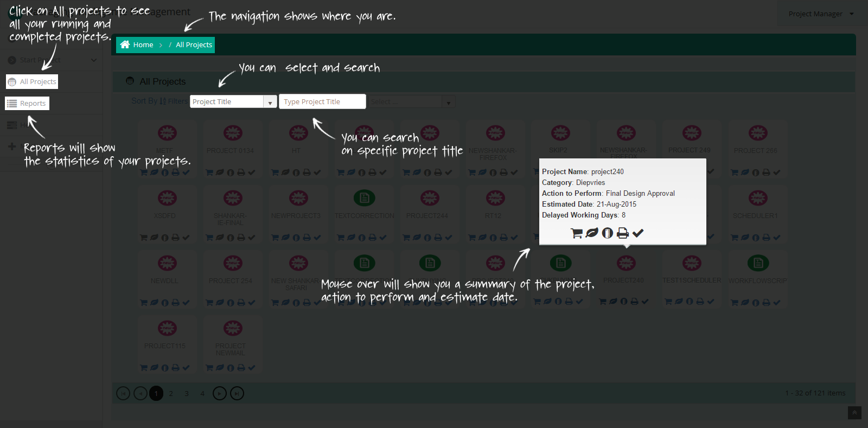868x428 pixels.
Task: Select page 1 in pagination
Action: [x=156, y=393]
